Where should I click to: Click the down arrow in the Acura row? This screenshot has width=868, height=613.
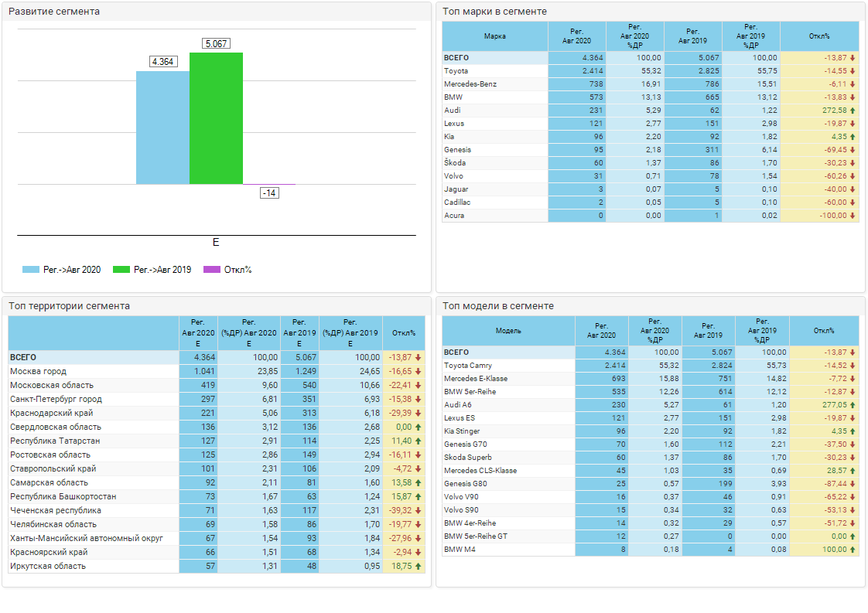pos(853,216)
